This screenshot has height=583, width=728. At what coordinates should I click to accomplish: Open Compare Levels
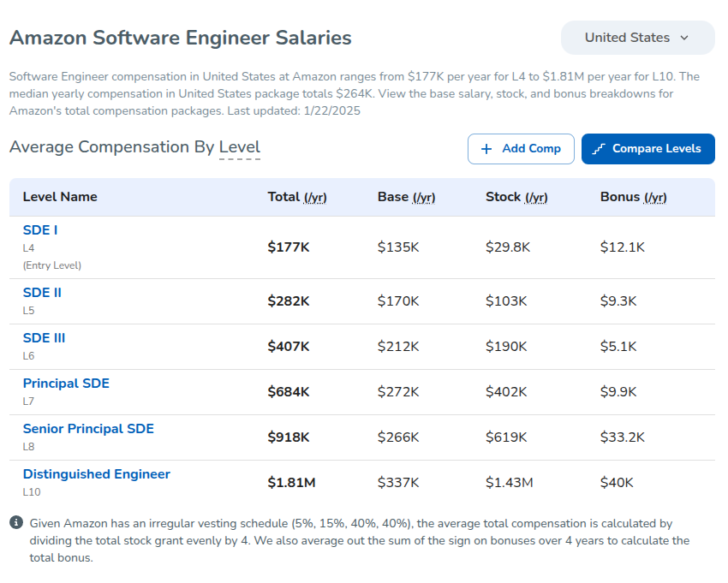coord(648,149)
